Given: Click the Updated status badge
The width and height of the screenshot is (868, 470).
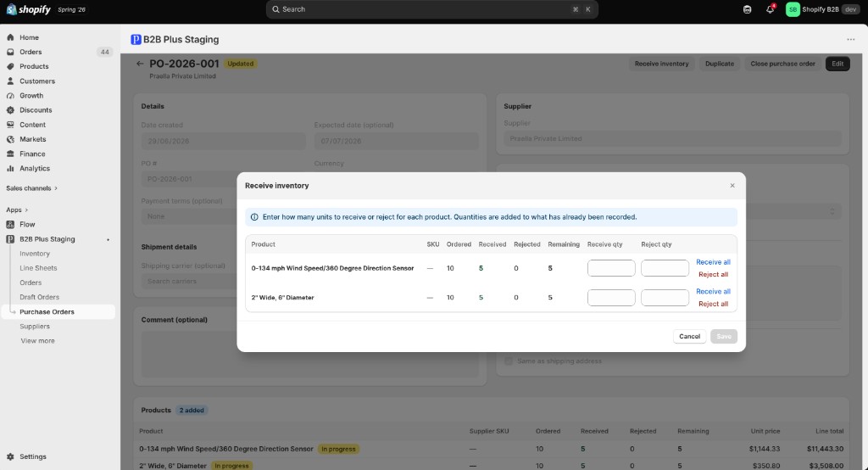Looking at the screenshot, I should [x=240, y=64].
